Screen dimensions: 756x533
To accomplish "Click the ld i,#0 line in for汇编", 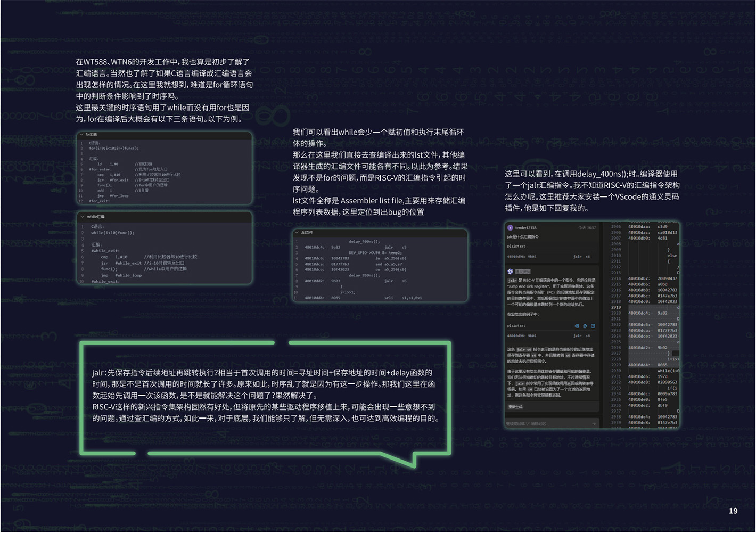I will (x=108, y=164).
